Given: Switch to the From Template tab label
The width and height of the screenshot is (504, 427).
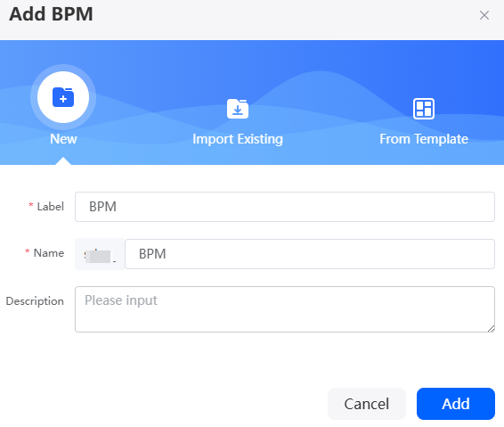Looking at the screenshot, I should pos(424,139).
